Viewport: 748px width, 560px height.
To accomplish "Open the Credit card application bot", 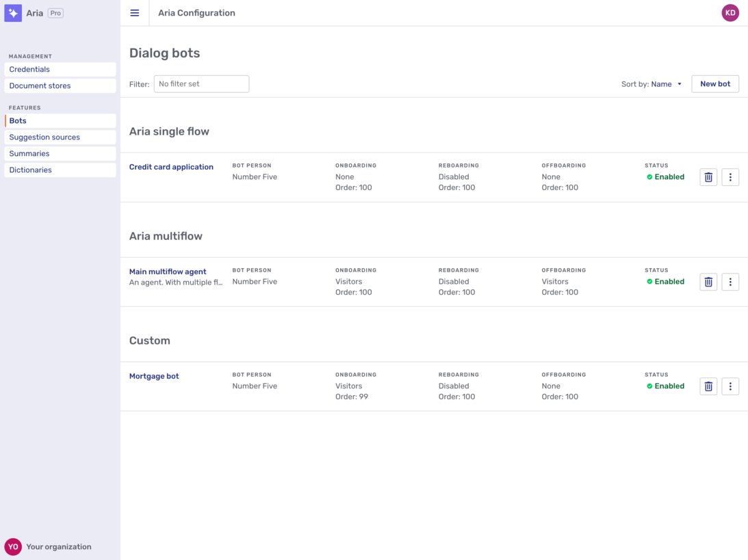I will tap(170, 166).
